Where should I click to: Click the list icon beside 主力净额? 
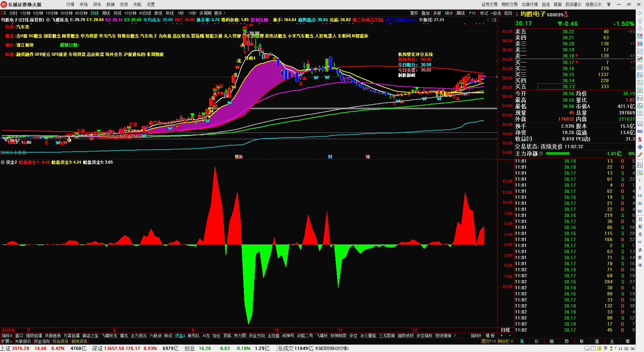pyautogui.click(x=541, y=154)
